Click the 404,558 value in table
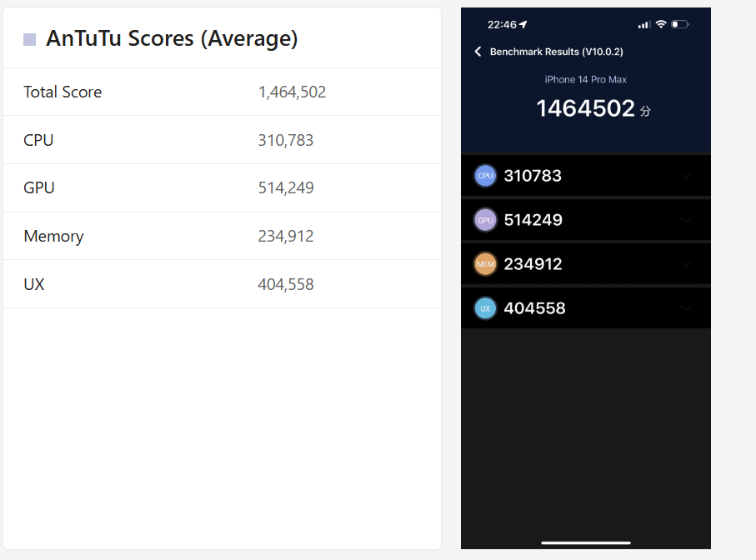Image resolution: width=756 pixels, height=560 pixels. [286, 284]
